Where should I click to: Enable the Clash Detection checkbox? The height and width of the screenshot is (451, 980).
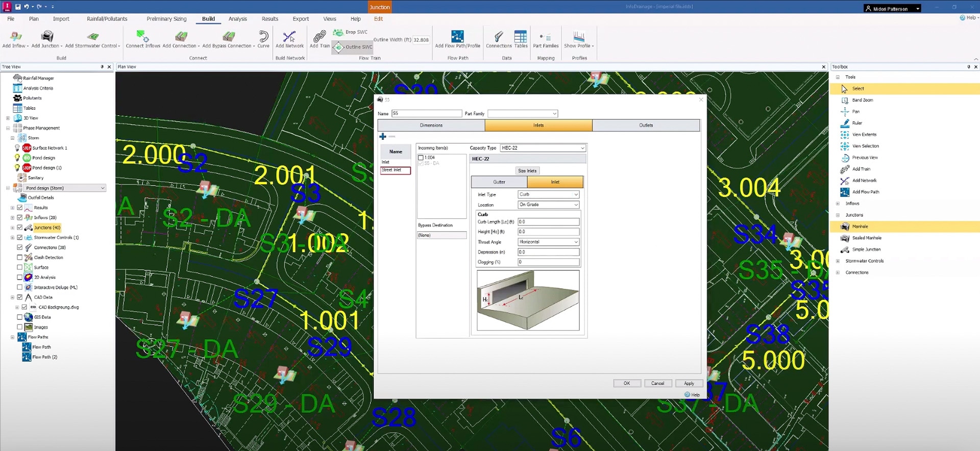20,258
